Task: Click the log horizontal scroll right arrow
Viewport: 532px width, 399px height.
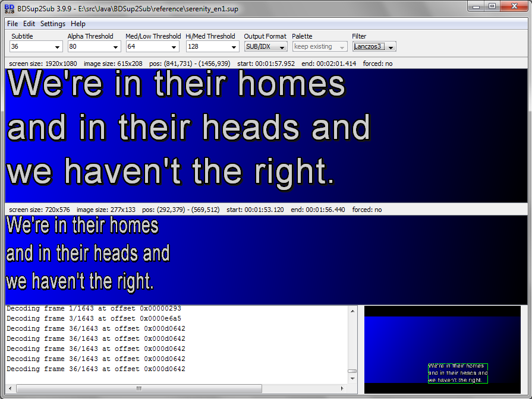Action: 342,388
